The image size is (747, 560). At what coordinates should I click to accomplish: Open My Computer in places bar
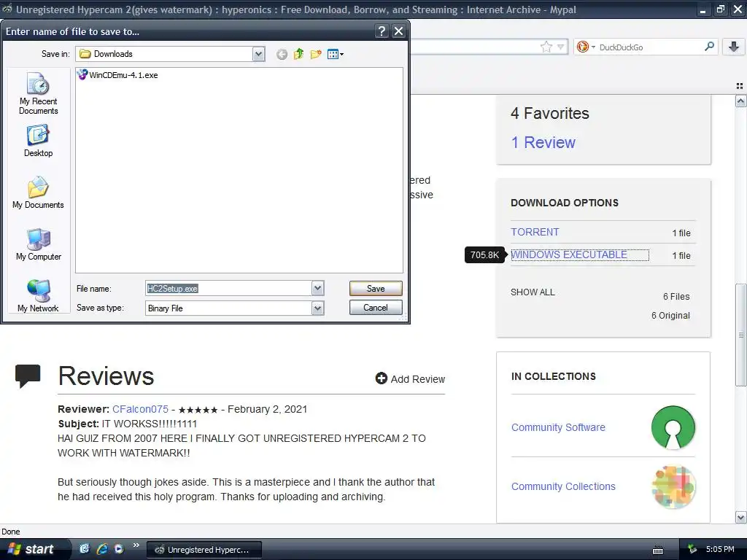click(38, 245)
